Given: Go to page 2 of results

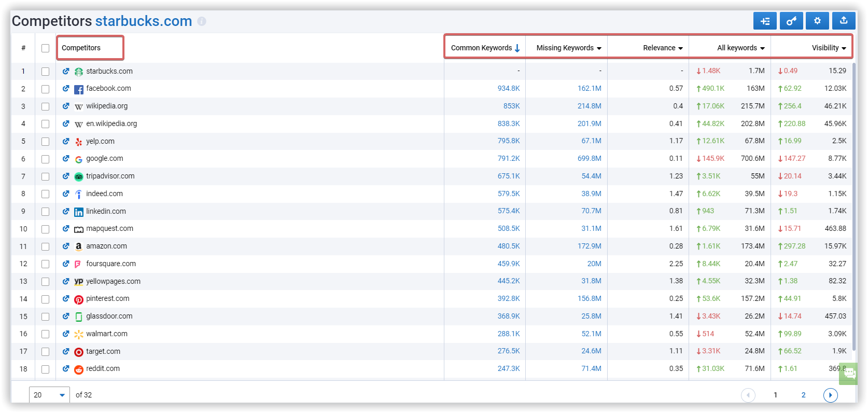Looking at the screenshot, I should (x=803, y=395).
